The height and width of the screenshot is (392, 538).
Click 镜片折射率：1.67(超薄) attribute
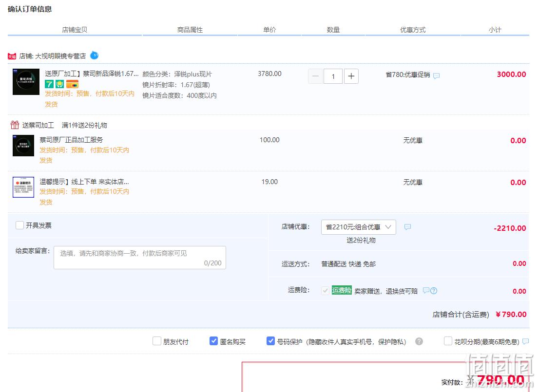pyautogui.click(x=176, y=85)
